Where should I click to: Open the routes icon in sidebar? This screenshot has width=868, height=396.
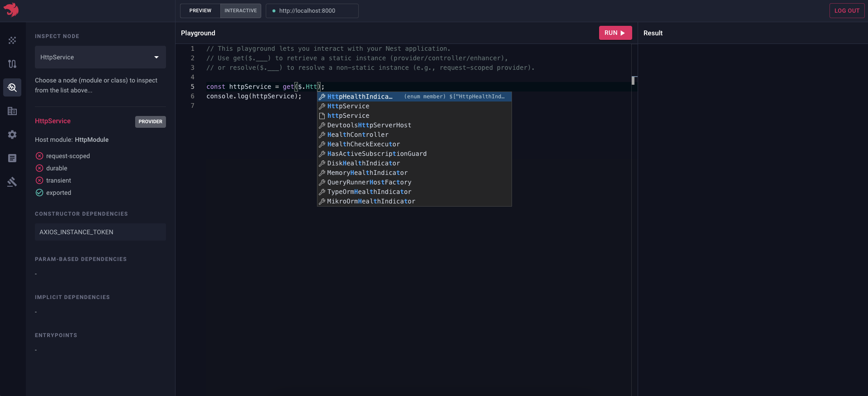click(12, 64)
